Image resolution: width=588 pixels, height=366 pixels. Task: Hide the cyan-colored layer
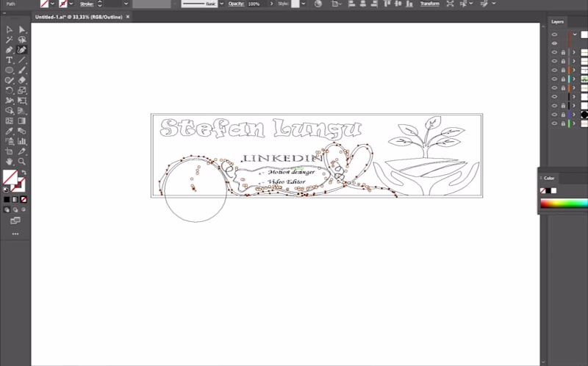[x=555, y=79]
